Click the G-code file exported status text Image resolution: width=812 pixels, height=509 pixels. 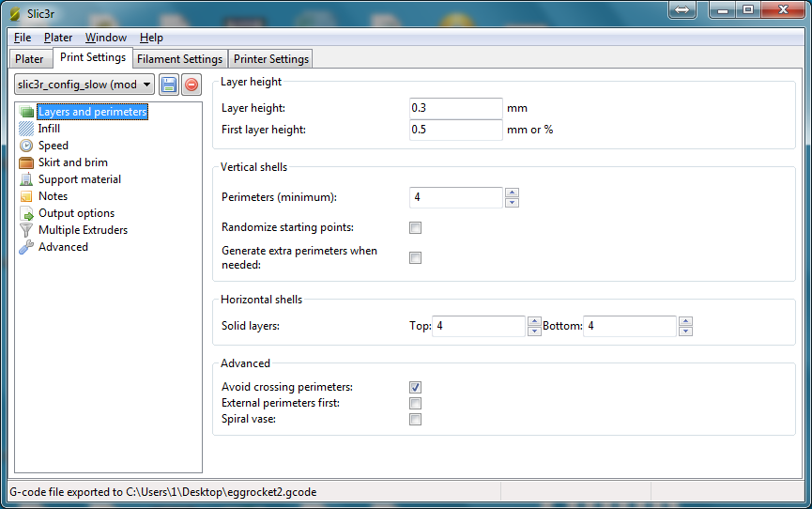click(163, 492)
